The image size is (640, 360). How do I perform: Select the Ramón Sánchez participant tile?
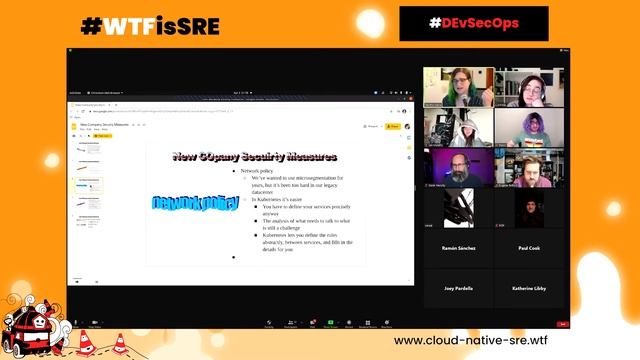(458, 248)
